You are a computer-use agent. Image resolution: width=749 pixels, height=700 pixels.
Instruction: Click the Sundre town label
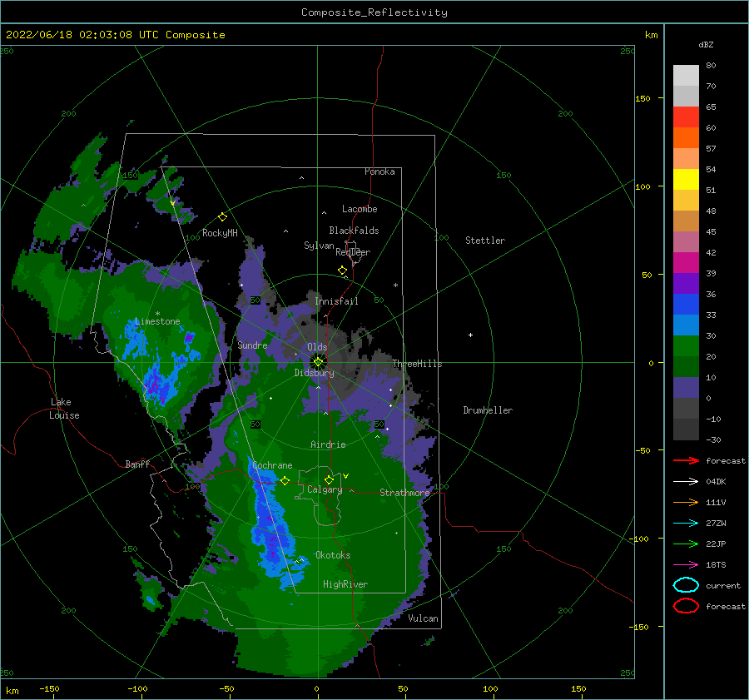click(x=253, y=345)
